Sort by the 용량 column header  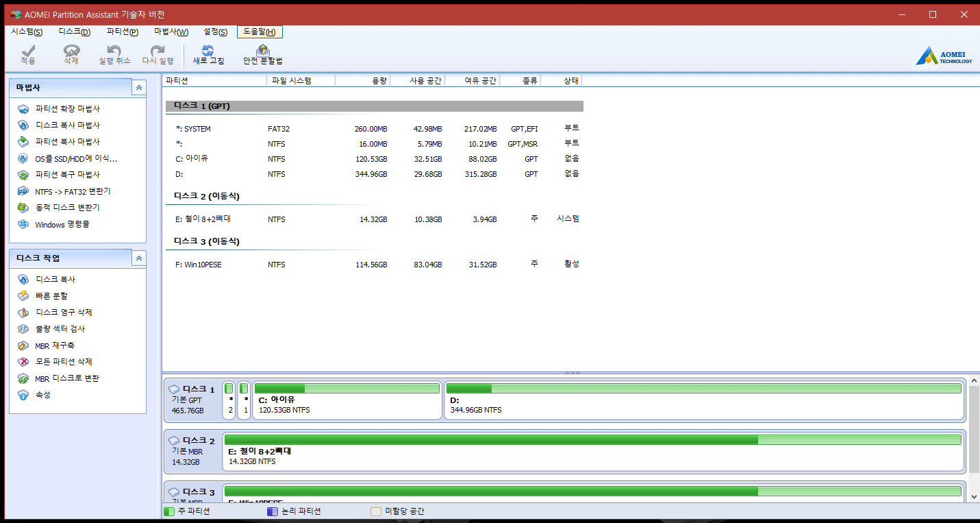tap(363, 81)
